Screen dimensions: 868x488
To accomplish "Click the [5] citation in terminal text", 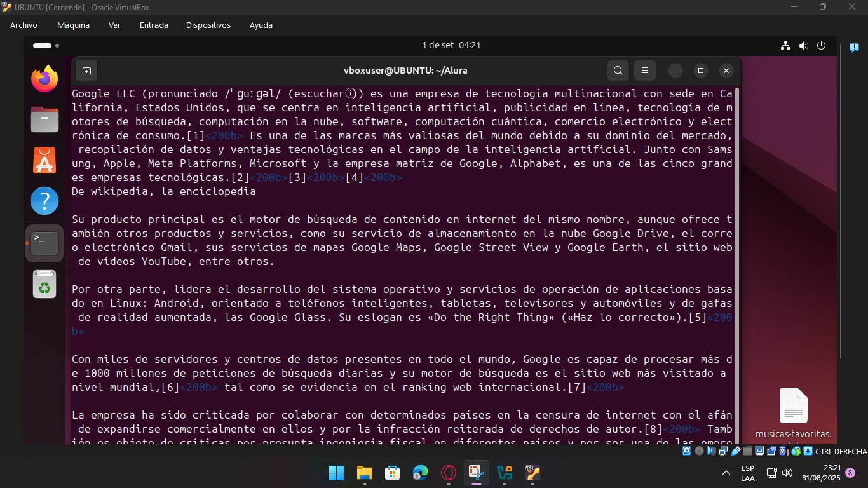I will tap(698, 317).
